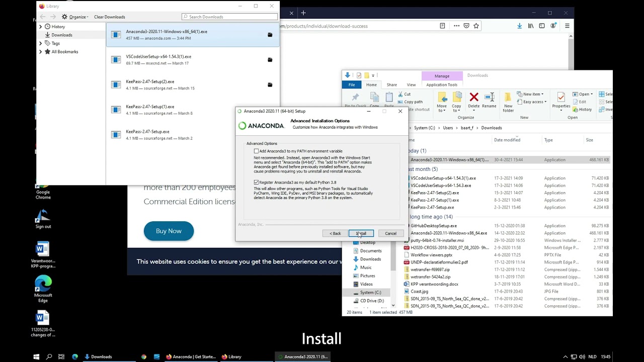
Task: Open Microsoft Edge desktop shortcut
Action: pyautogui.click(x=43, y=289)
